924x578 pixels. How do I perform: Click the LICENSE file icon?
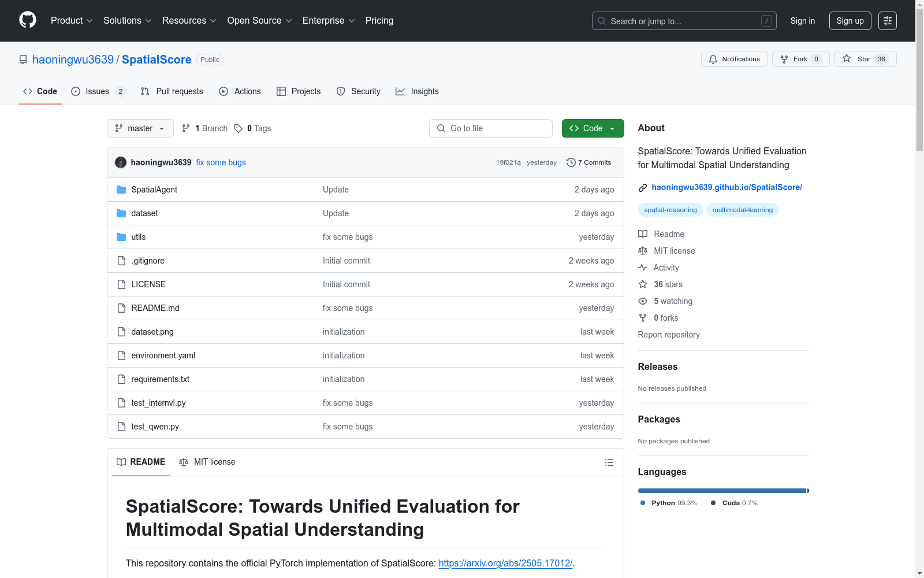[x=121, y=284]
